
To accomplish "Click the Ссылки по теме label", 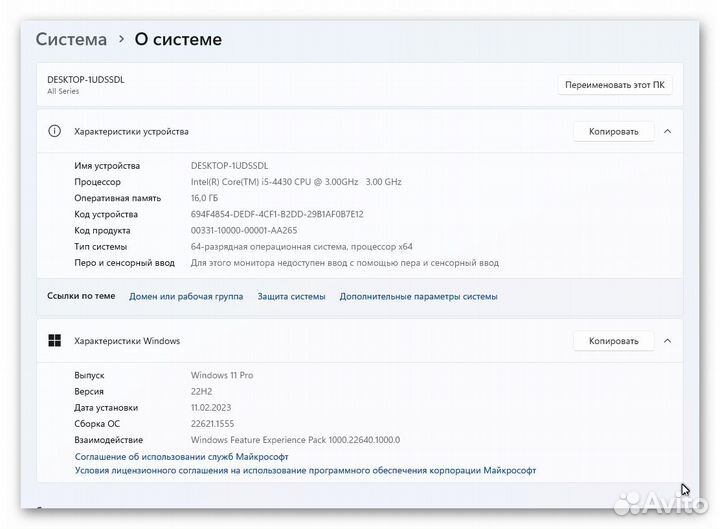I will coord(81,296).
